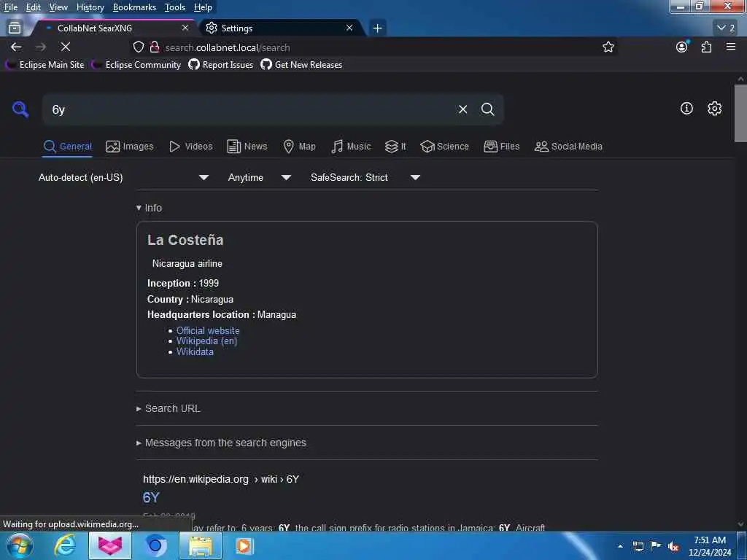
Task: Open Windows Start menu
Action: click(x=20, y=545)
